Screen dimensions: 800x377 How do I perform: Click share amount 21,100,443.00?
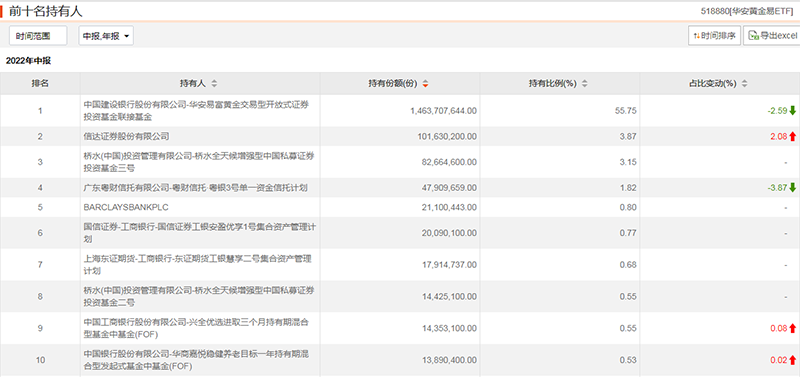tap(449, 208)
